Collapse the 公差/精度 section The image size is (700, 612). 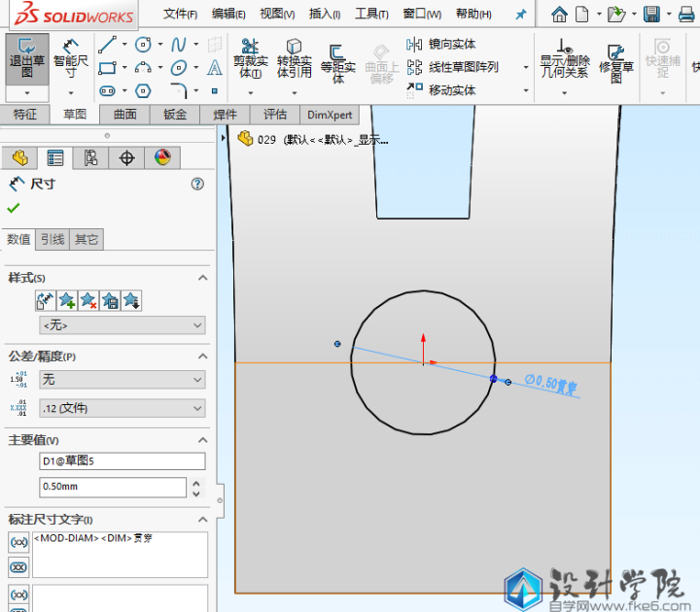(202, 357)
